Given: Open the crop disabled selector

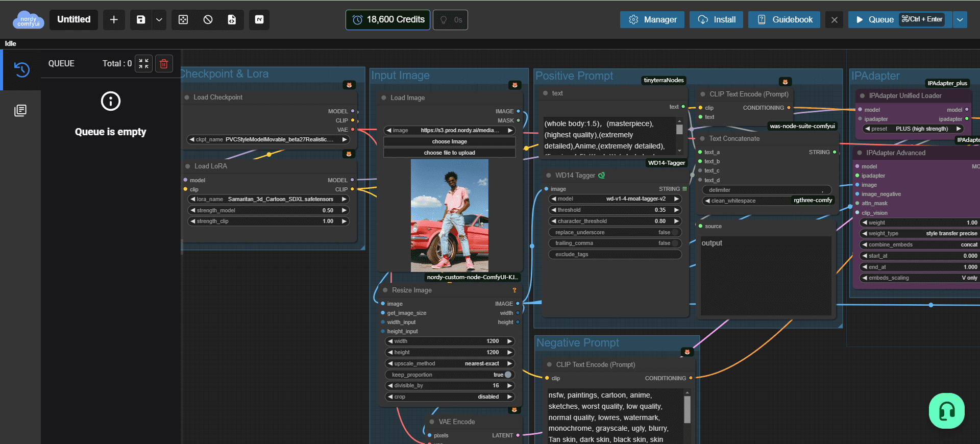Looking at the screenshot, I should pos(450,397).
